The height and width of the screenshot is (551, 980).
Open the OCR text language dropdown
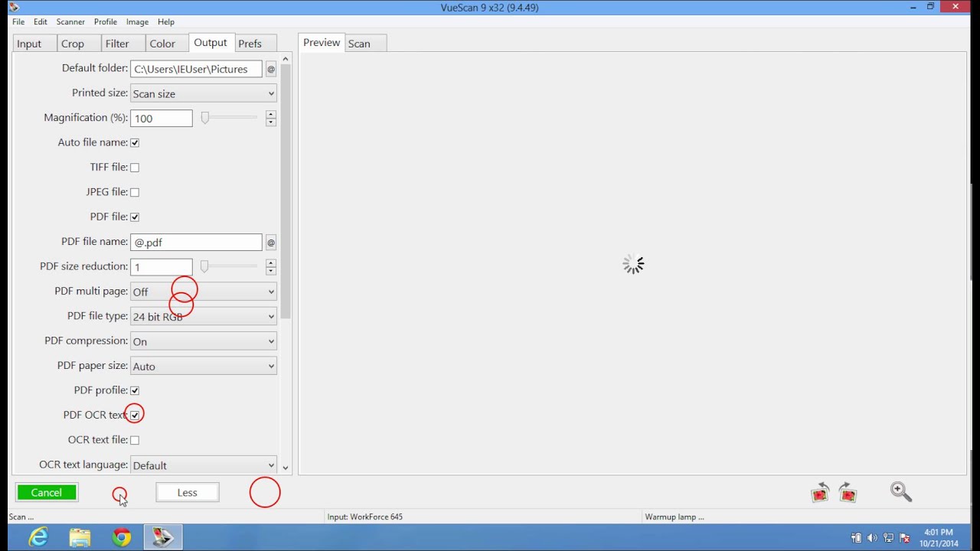(x=203, y=465)
